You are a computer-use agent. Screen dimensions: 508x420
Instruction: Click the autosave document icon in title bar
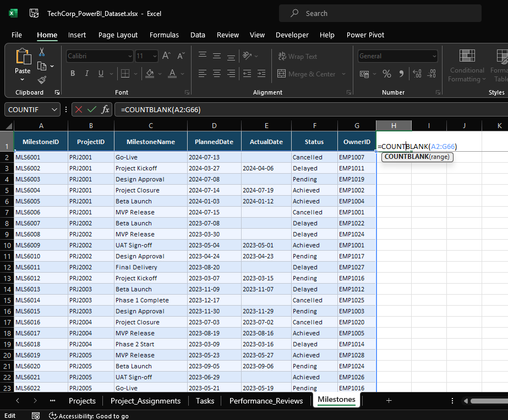click(x=34, y=13)
